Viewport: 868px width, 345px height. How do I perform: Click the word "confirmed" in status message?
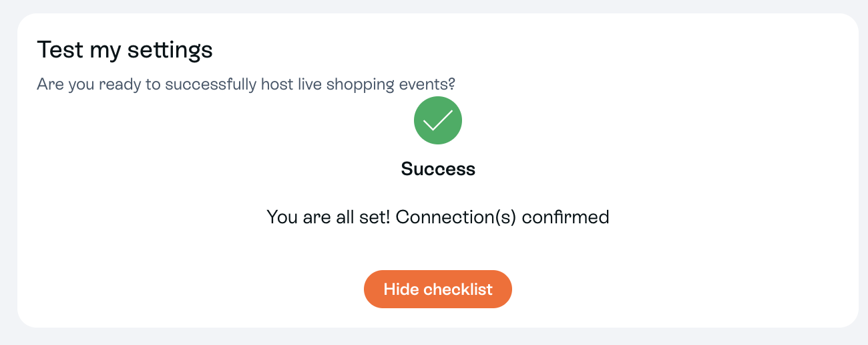click(x=566, y=217)
